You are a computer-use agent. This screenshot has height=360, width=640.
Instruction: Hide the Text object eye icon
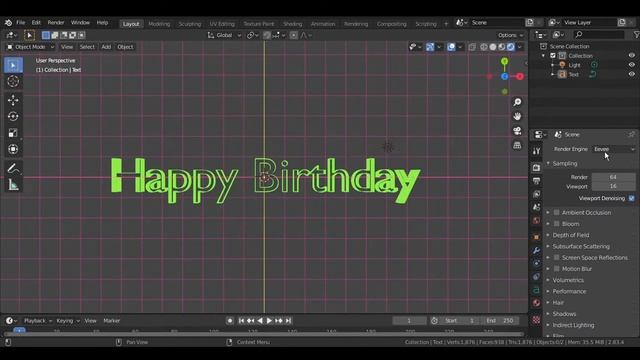(632, 74)
